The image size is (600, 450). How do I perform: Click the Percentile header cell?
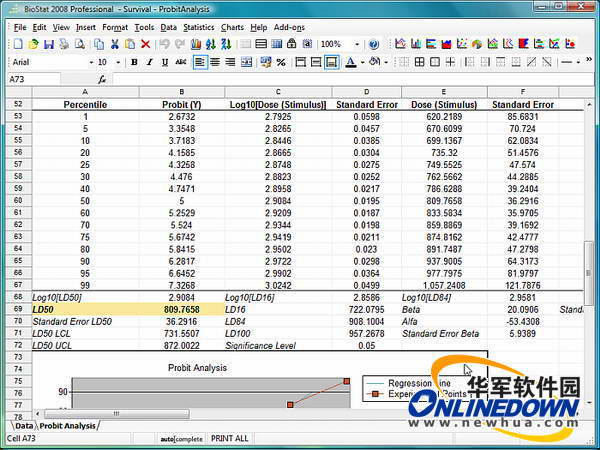tap(85, 104)
